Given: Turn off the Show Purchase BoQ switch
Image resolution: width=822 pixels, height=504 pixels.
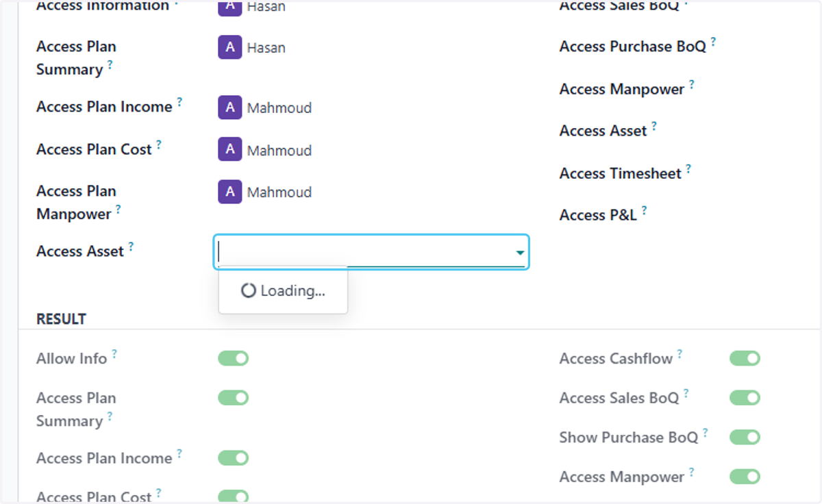Looking at the screenshot, I should (745, 437).
